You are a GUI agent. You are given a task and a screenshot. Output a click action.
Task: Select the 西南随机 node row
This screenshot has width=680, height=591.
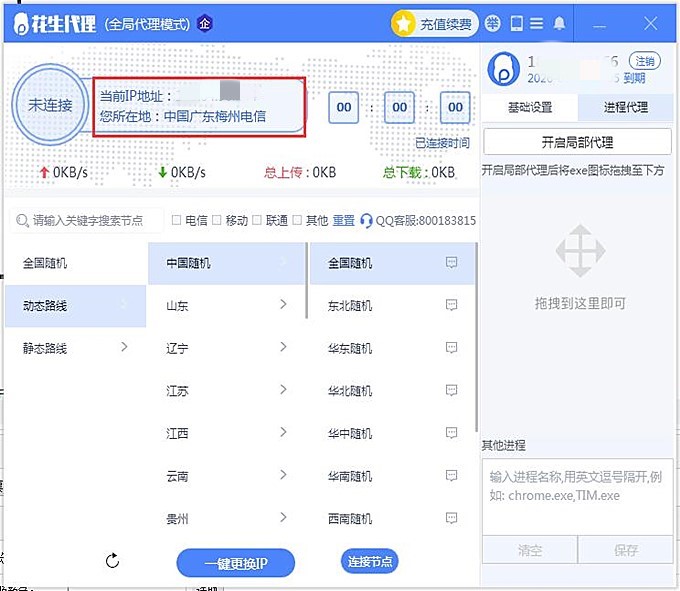point(392,519)
